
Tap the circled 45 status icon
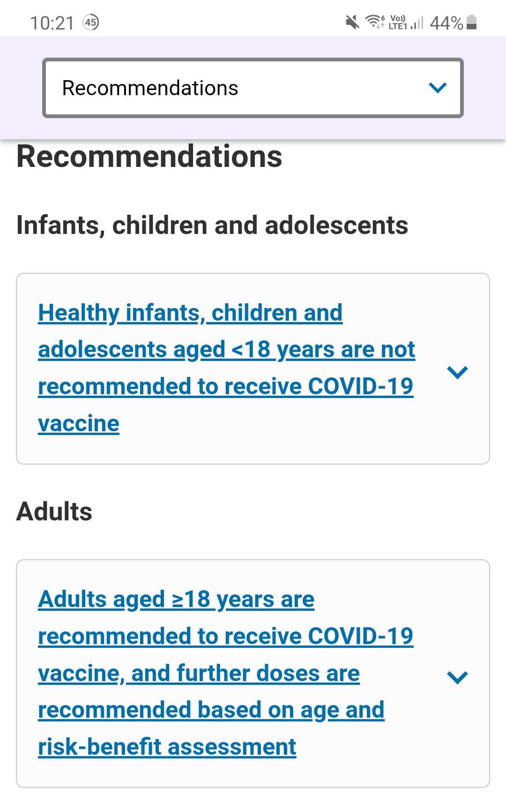pyautogui.click(x=91, y=22)
